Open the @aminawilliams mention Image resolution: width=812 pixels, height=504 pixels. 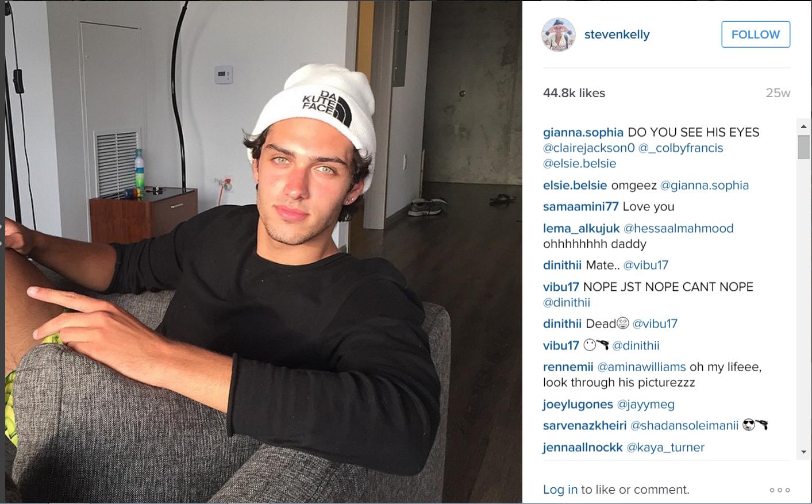coord(641,367)
